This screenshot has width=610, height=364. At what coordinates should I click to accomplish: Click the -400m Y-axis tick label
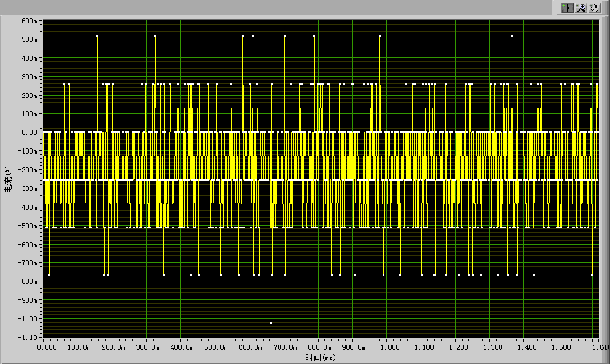tap(27, 207)
